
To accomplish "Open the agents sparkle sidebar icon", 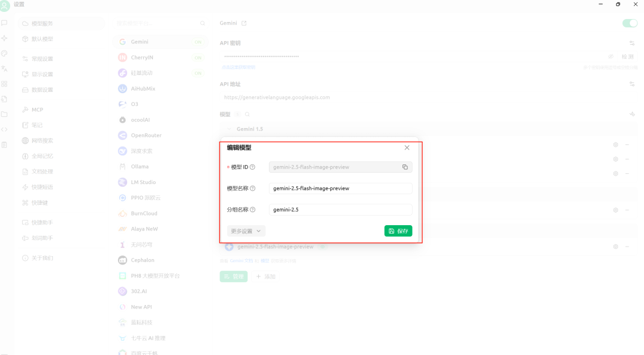I will (x=5, y=38).
